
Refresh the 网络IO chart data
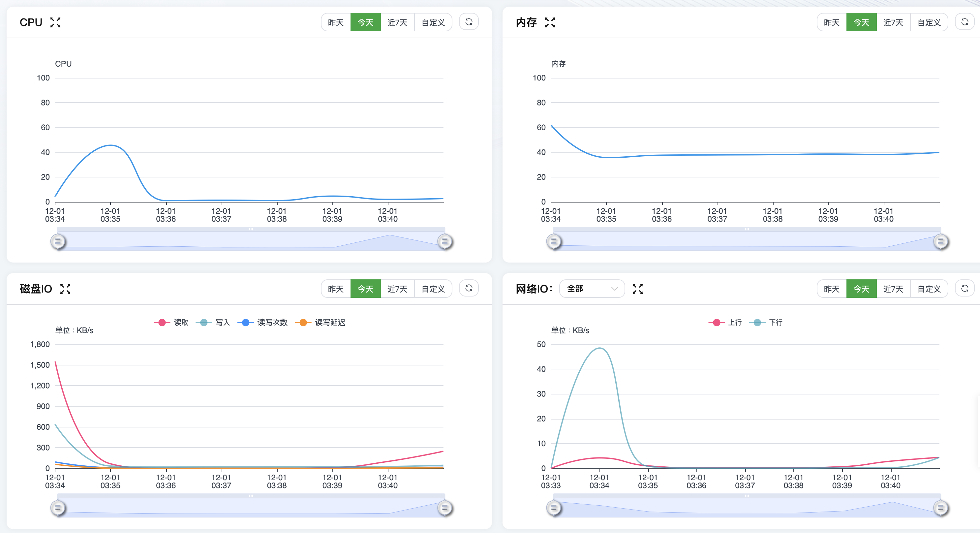(x=965, y=288)
